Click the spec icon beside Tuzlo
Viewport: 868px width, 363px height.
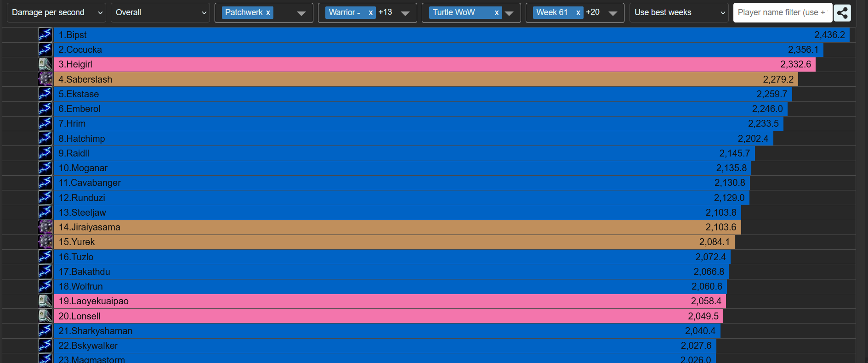pyautogui.click(x=45, y=257)
